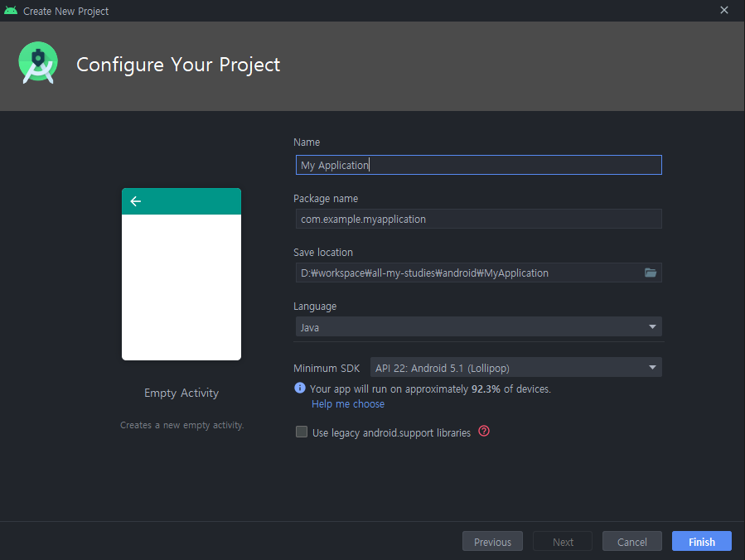Image resolution: width=745 pixels, height=560 pixels.
Task: Click the Android Studio logo in header
Action: 38,63
